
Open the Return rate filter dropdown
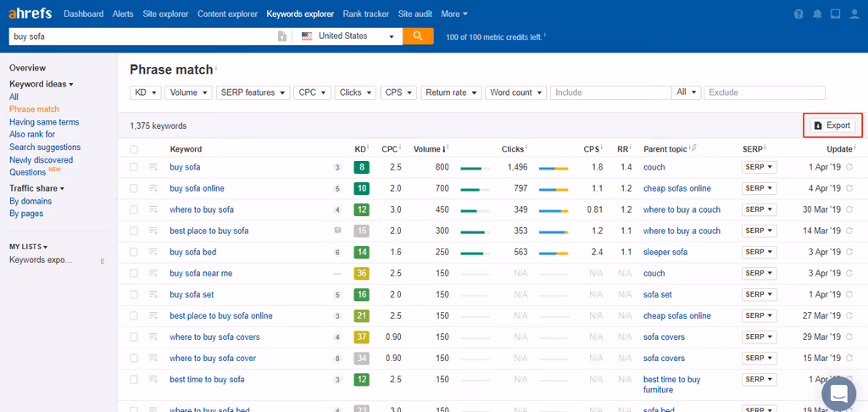[x=452, y=92]
